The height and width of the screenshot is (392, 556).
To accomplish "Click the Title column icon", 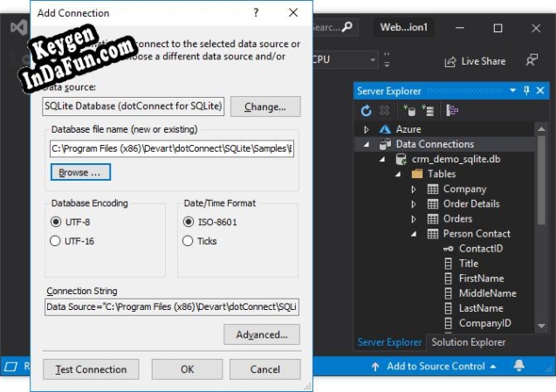I will (x=449, y=264).
